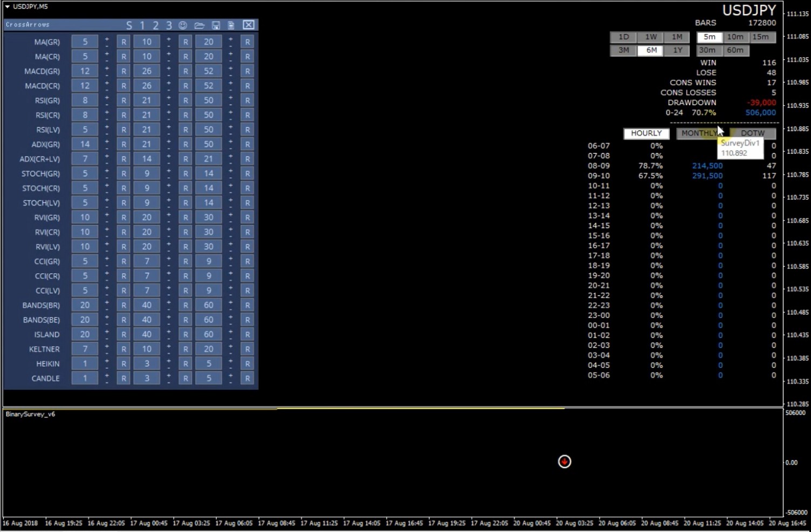
Task: Reset BANDS(BR) value 60 with its R button
Action: tap(248, 305)
